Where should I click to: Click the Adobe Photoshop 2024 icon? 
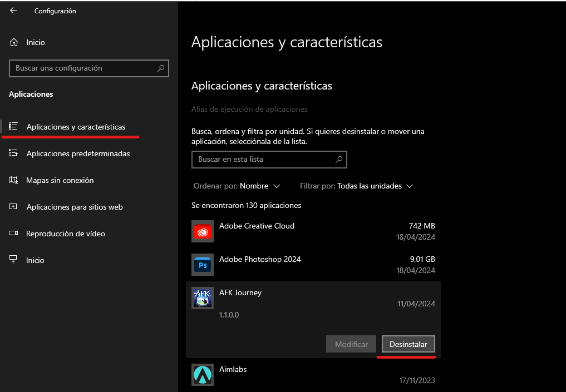pos(202,265)
